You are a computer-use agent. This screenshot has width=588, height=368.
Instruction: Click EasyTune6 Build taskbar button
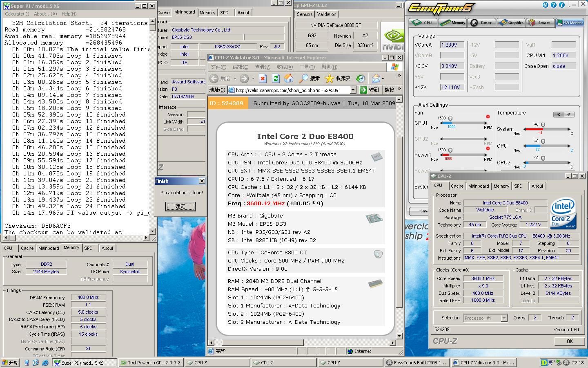coord(416,363)
